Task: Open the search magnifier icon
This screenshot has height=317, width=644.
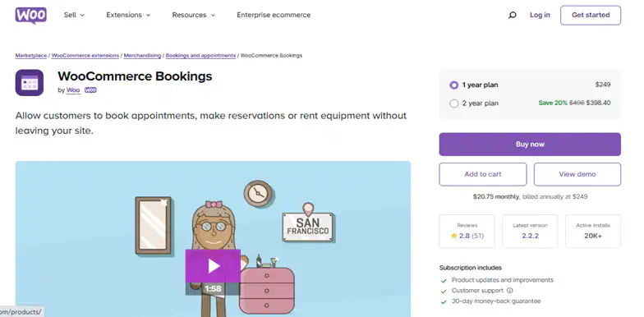Action: click(x=513, y=15)
